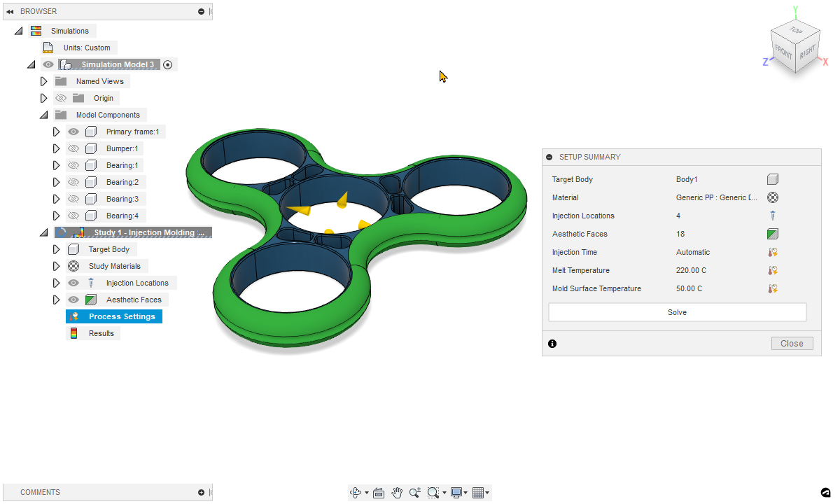Activate the Pan hand tool
This screenshot has width=840, height=504.
397,493
